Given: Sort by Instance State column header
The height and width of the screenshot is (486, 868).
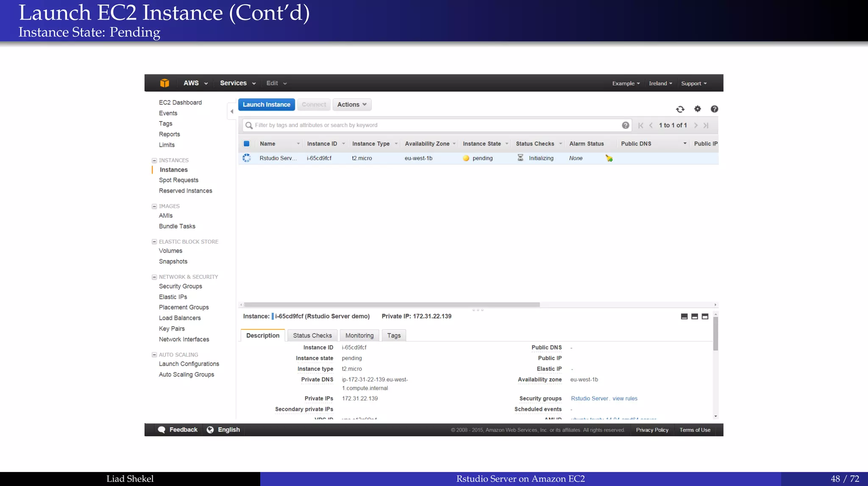Looking at the screenshot, I should [482, 144].
